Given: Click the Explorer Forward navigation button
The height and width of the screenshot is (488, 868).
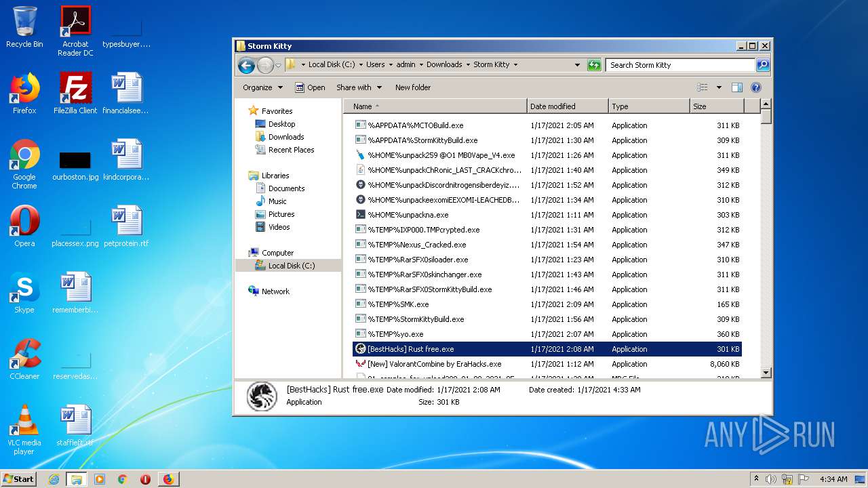Looking at the screenshot, I should point(265,65).
